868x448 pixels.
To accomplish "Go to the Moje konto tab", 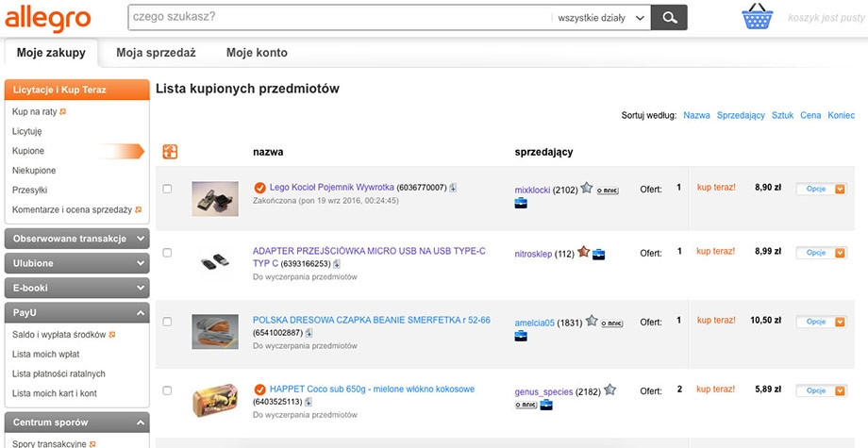I will pos(257,53).
